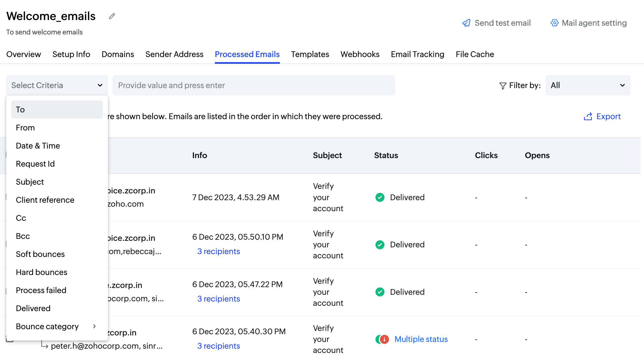
Task: Click the funnel Filter by icon
Action: [x=503, y=86]
